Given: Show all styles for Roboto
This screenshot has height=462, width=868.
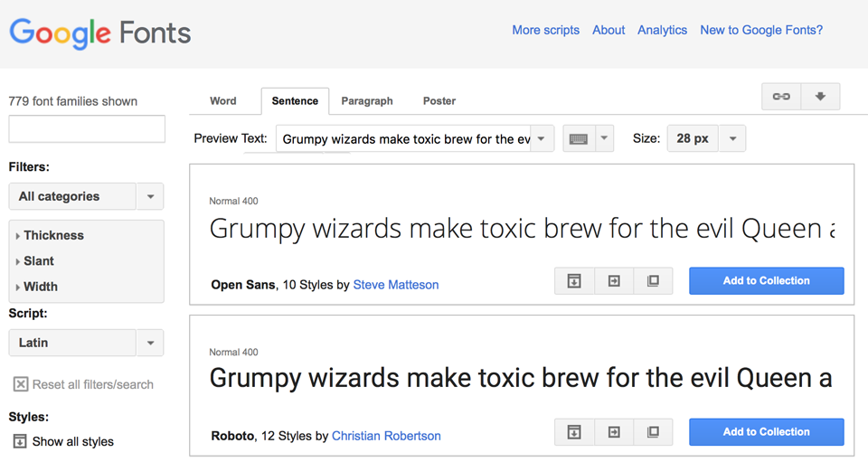Looking at the screenshot, I should tap(575, 432).
